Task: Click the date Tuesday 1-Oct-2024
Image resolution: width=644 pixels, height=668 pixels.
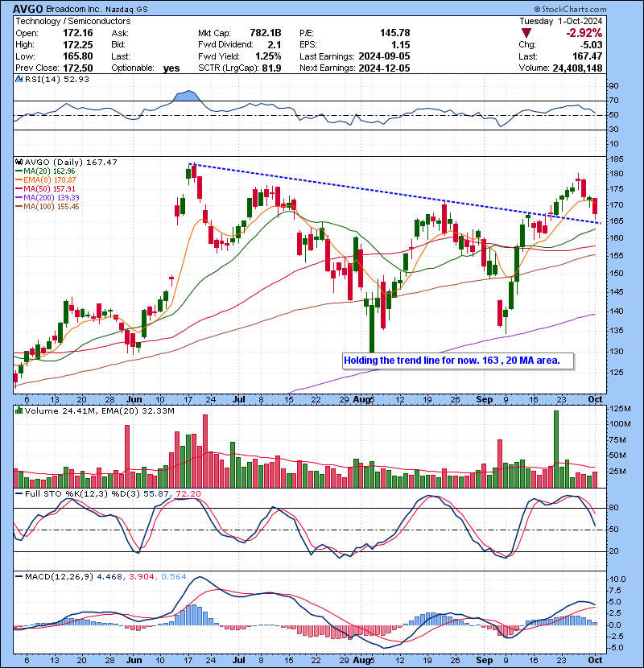Action: click(561, 21)
